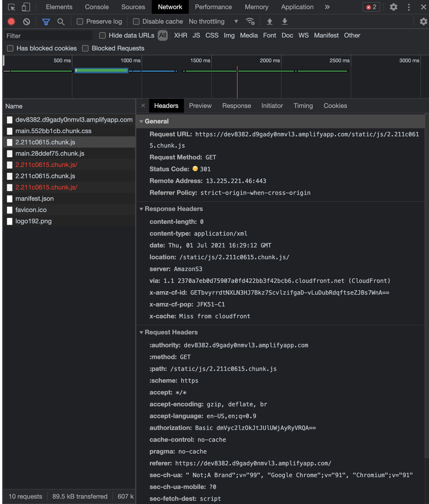Open the Sources tab
Image resolution: width=429 pixels, height=504 pixels.
coord(133,7)
